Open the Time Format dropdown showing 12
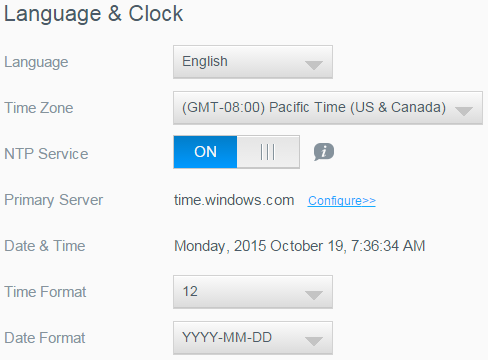 (x=253, y=292)
